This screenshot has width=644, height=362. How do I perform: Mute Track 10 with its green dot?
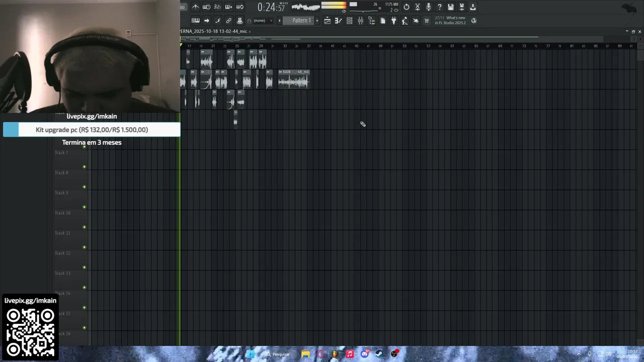click(85, 227)
